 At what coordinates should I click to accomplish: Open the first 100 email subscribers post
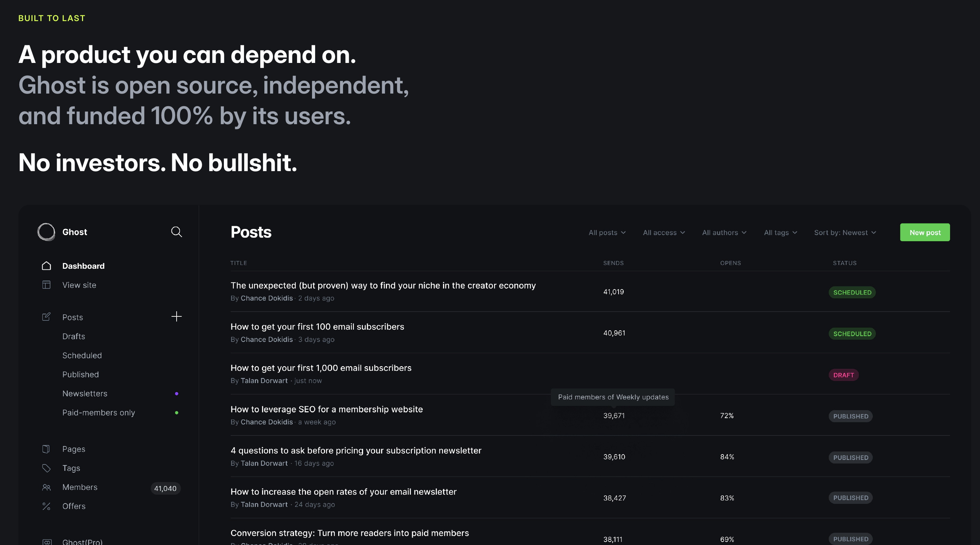[317, 327]
